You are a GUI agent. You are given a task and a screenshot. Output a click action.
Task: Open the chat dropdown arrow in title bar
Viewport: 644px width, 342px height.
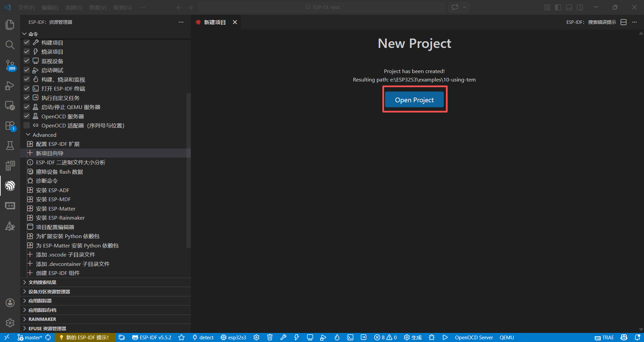pyautogui.click(x=465, y=7)
